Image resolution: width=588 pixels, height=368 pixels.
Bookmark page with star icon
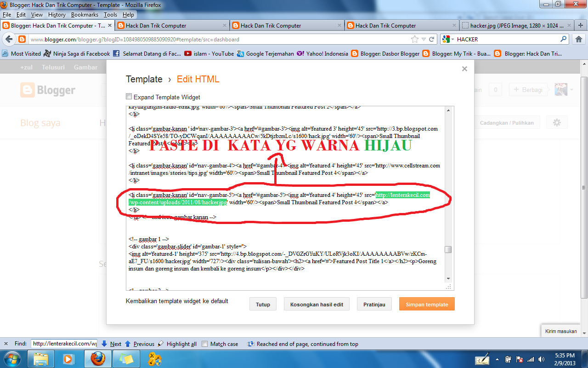[x=415, y=40]
